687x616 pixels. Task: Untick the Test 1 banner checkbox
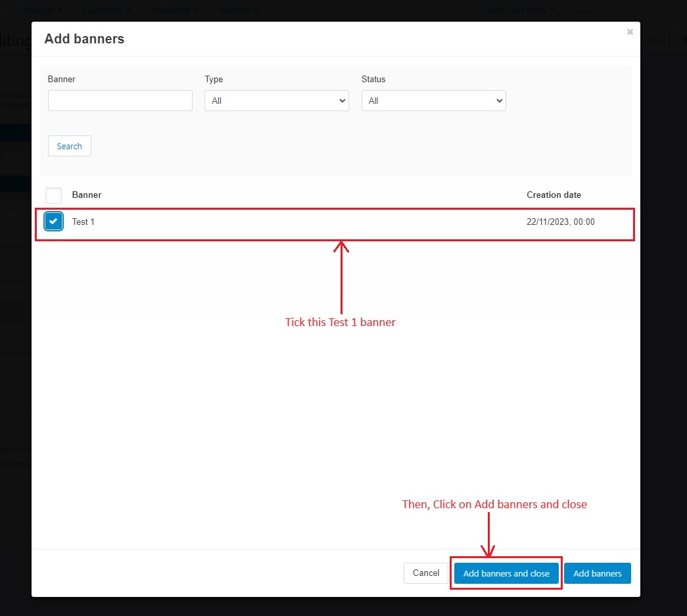53,222
